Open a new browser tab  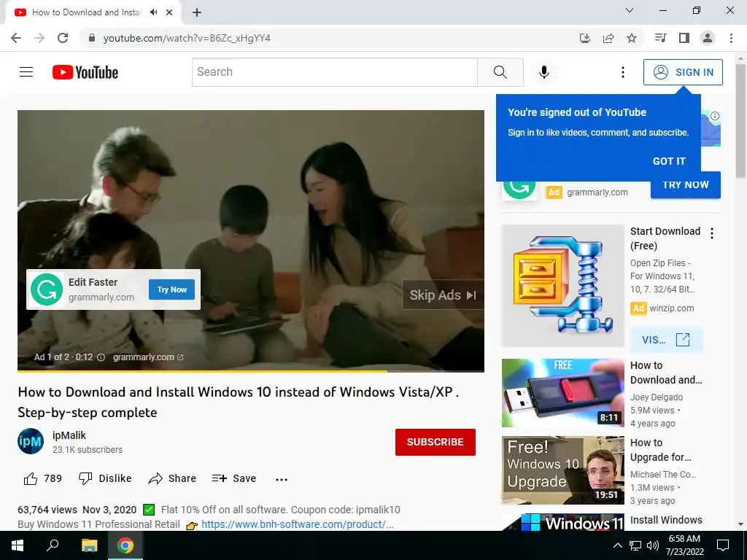tap(197, 12)
